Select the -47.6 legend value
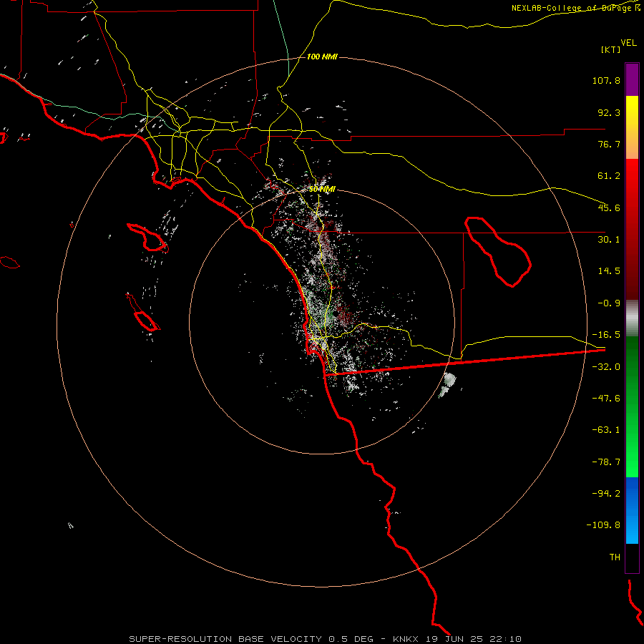The width and height of the screenshot is (644, 644). 606,399
